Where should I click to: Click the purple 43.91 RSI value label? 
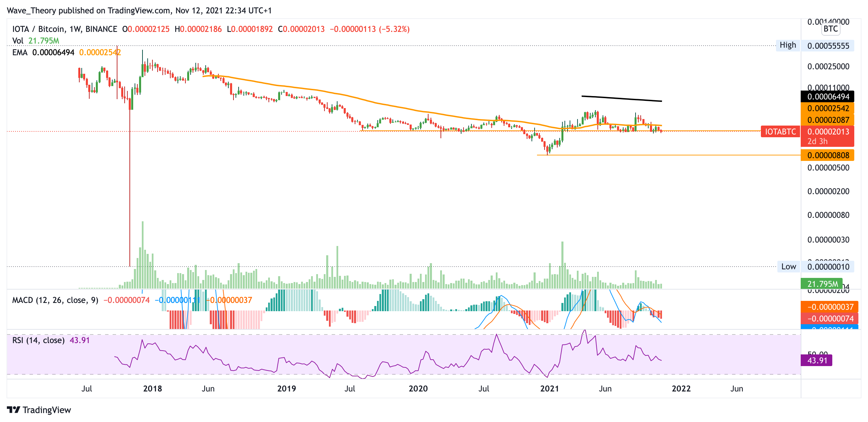[x=816, y=360]
